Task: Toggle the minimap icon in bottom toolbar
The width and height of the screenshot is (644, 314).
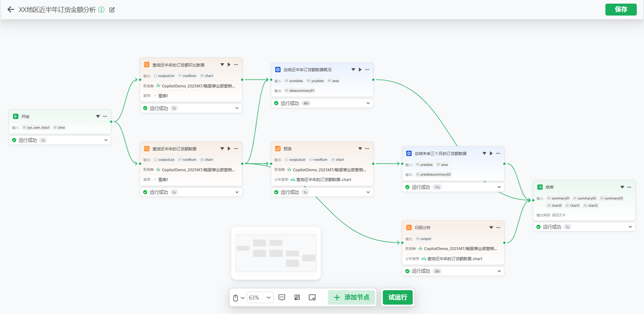Action: click(312, 297)
